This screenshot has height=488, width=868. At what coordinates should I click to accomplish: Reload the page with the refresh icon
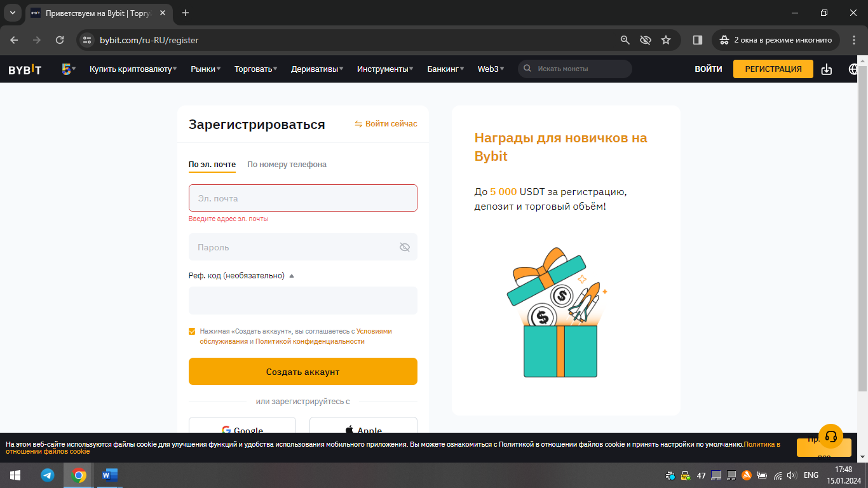click(x=60, y=40)
